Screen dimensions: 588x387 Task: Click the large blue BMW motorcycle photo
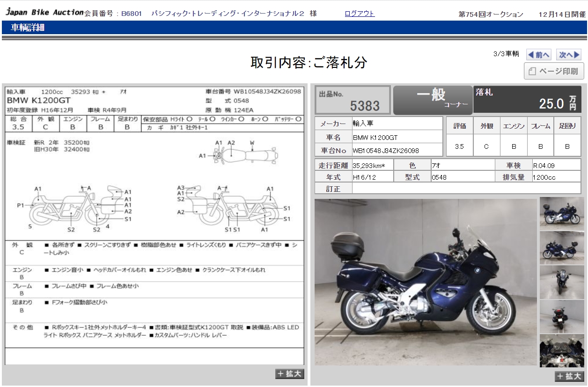[426, 282]
